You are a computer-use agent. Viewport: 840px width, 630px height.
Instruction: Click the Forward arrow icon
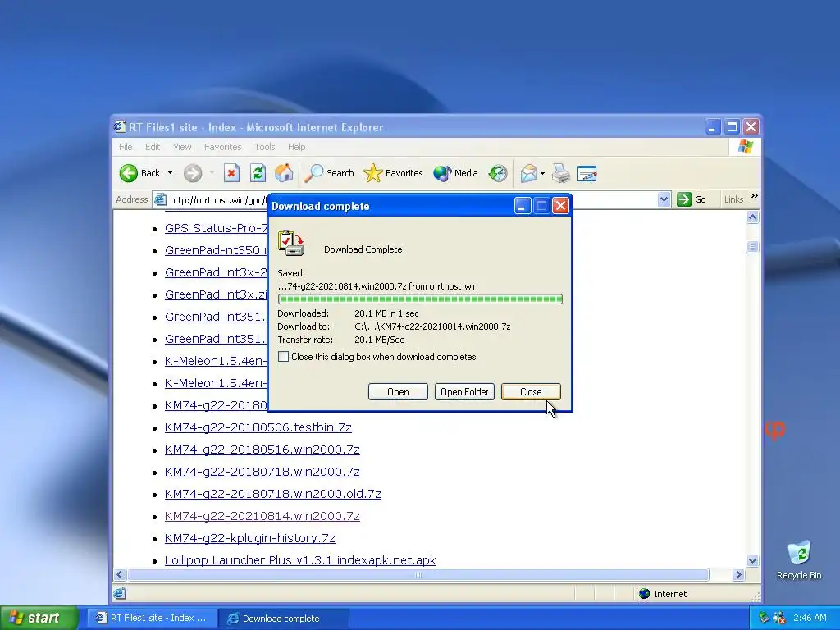tap(193, 173)
